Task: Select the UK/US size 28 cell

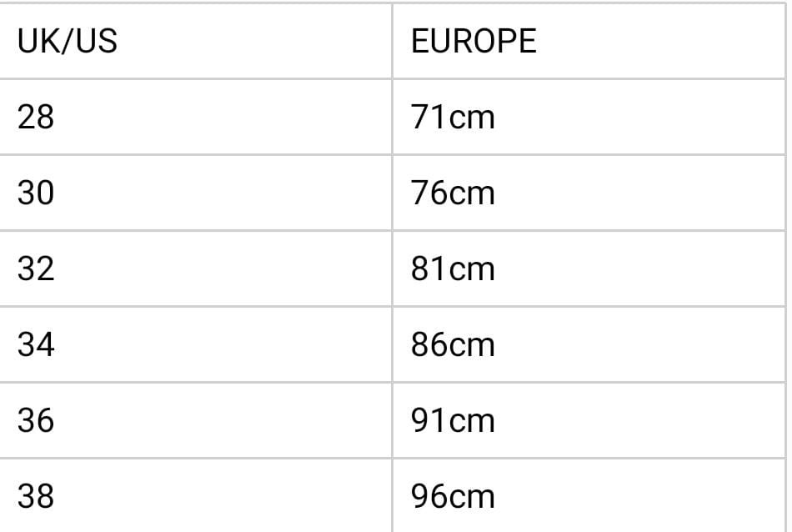Action: coord(36,117)
